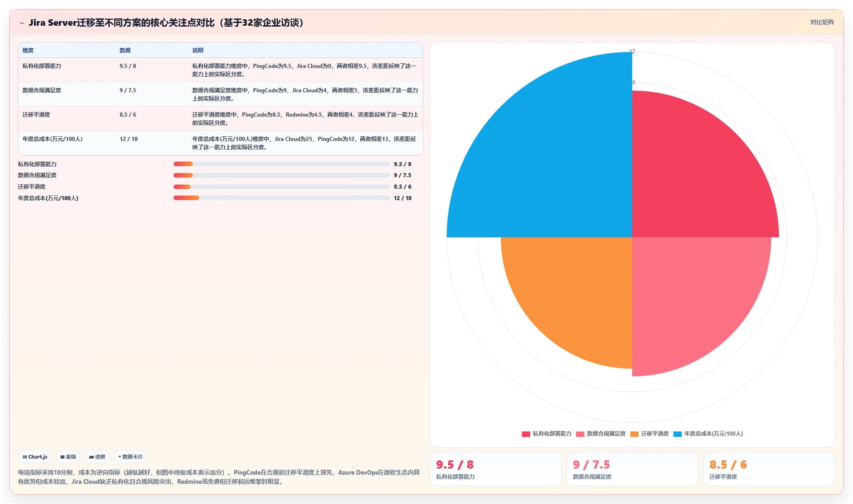
Task: Select the Chart.js tag chip
Action: click(x=35, y=457)
